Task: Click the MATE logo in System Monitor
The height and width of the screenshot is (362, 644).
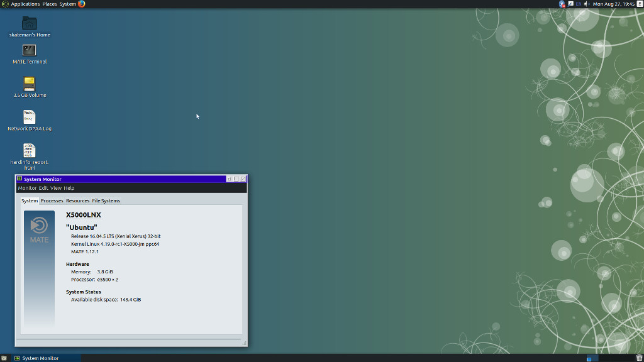Action: (x=39, y=230)
